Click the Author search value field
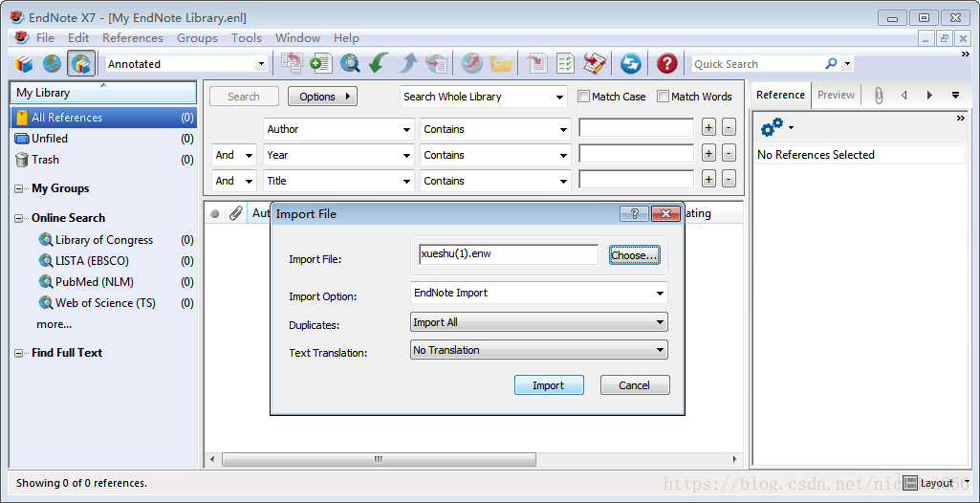 click(x=636, y=127)
